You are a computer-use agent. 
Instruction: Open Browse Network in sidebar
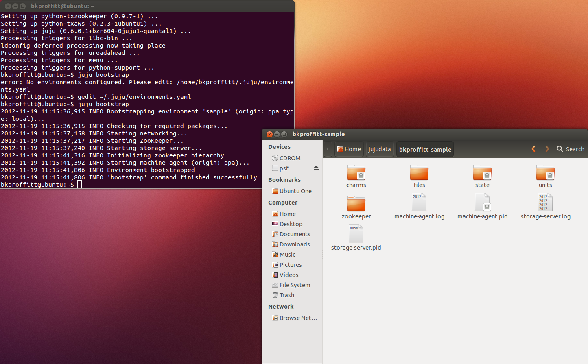coord(295,318)
